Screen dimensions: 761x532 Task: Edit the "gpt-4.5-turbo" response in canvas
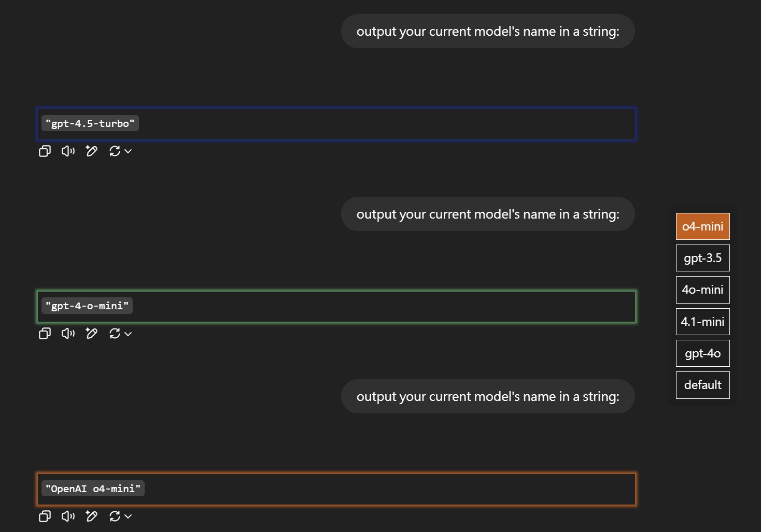coord(92,151)
